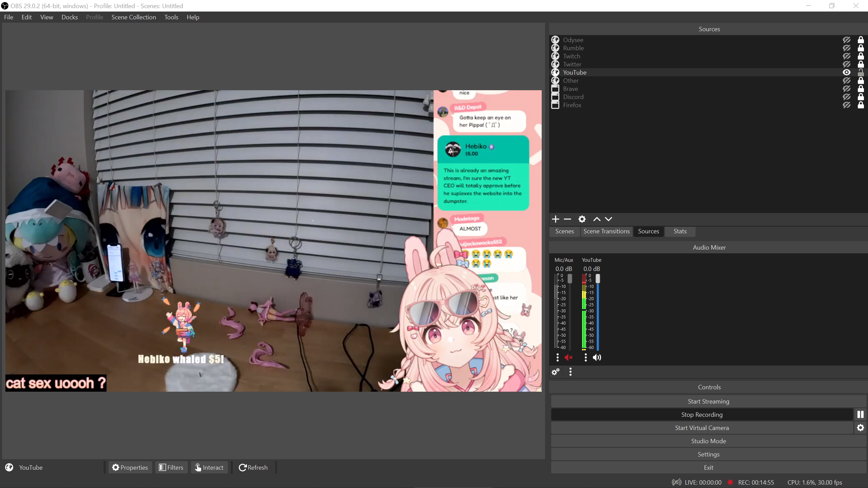Screen dimensions: 868x488
Task: Click Start Virtual Camera
Action: click(x=702, y=428)
